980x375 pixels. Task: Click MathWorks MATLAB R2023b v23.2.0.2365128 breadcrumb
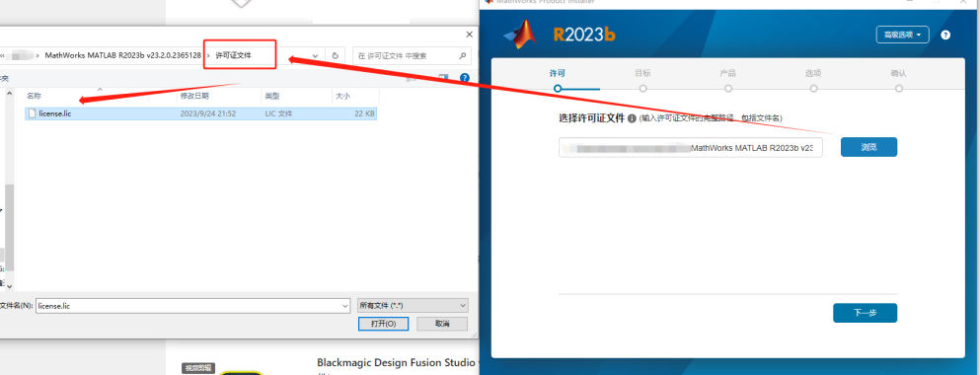(123, 55)
